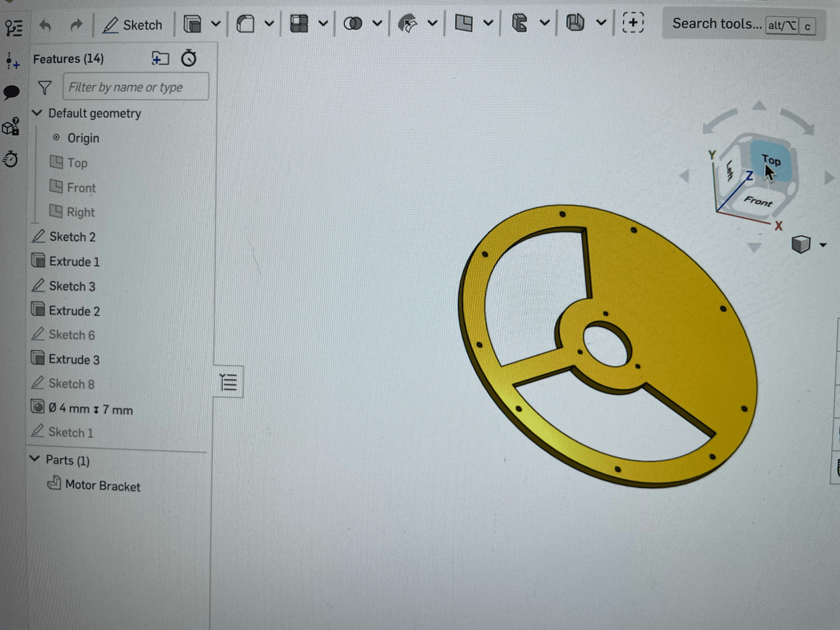
Task: Open the pattern tool dropdown arrow
Action: pos(323,23)
